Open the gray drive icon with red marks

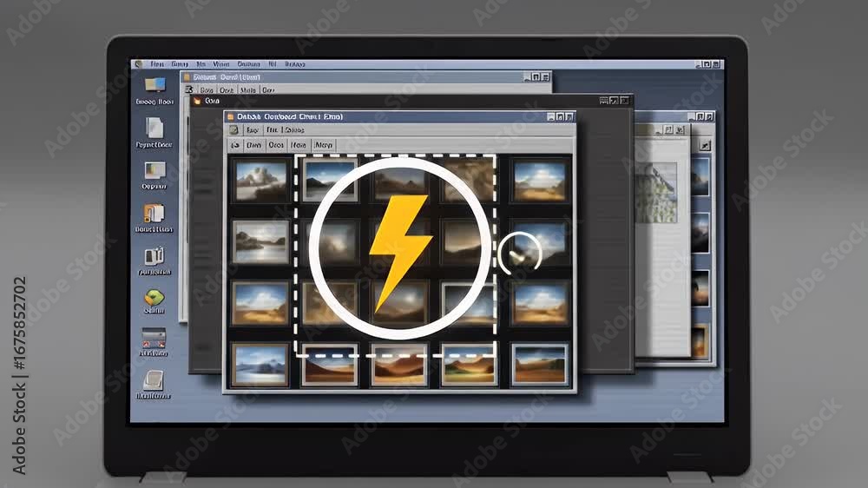pos(154,337)
